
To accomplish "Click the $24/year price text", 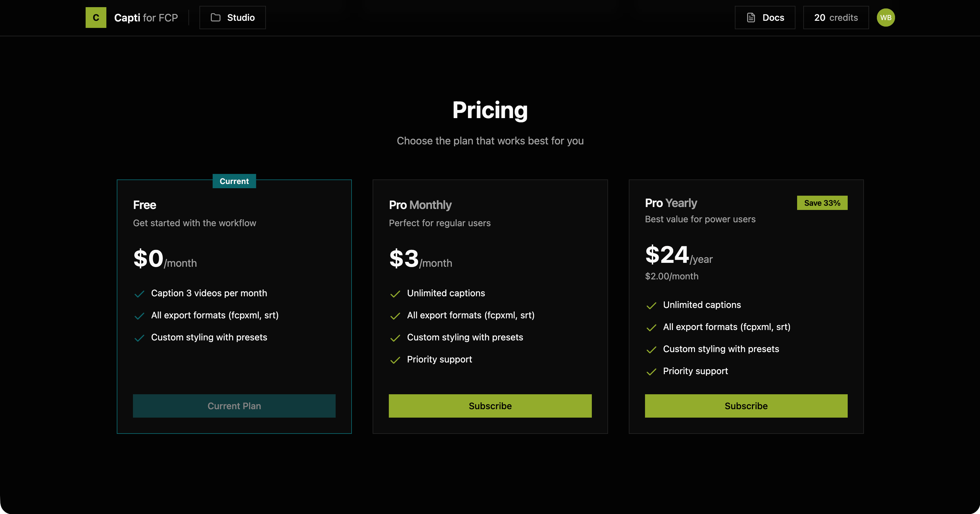I will point(678,255).
